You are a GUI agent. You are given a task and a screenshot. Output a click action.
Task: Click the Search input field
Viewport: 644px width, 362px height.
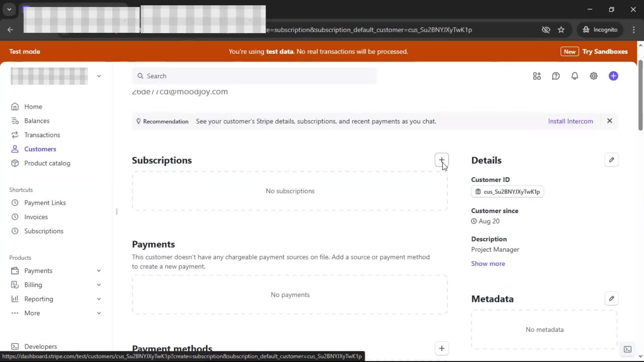[x=255, y=76]
